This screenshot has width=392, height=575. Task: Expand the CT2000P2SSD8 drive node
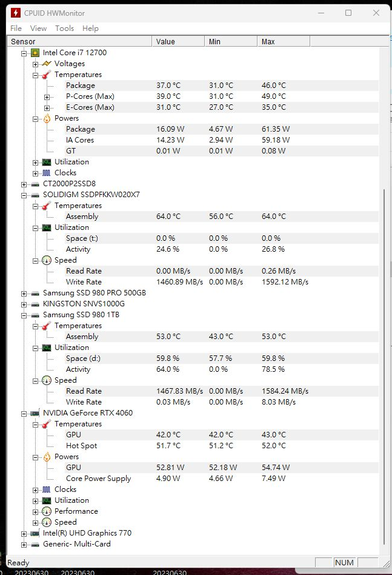pyautogui.click(x=24, y=184)
